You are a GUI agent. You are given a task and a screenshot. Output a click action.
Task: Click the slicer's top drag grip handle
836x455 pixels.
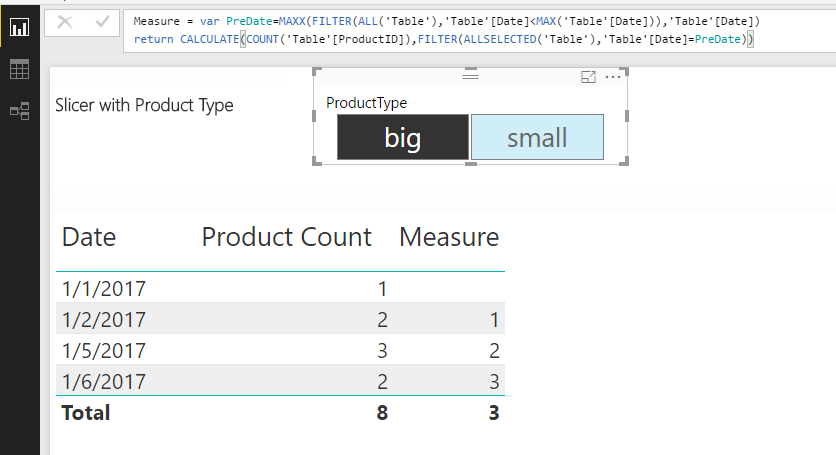coord(470,76)
